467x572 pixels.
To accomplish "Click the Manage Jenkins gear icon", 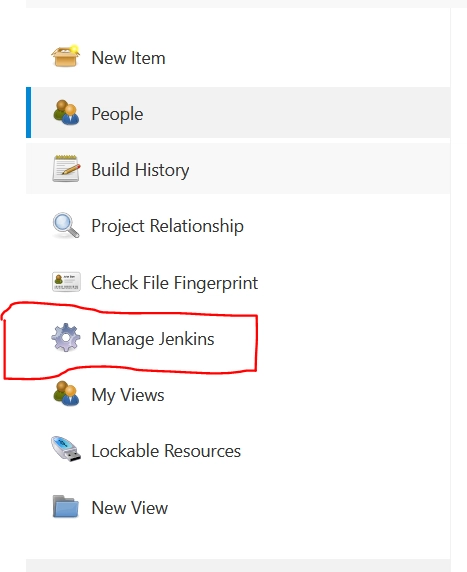I will [x=66, y=338].
